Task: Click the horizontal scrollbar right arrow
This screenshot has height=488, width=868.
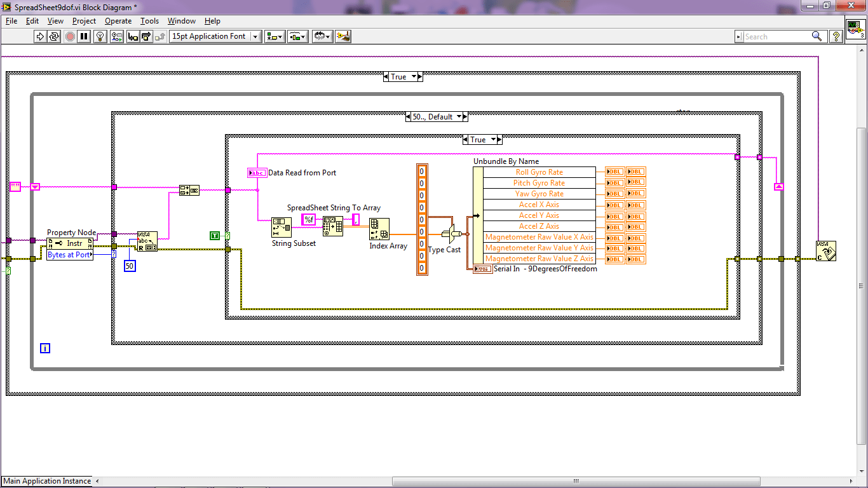Action: (x=851, y=481)
